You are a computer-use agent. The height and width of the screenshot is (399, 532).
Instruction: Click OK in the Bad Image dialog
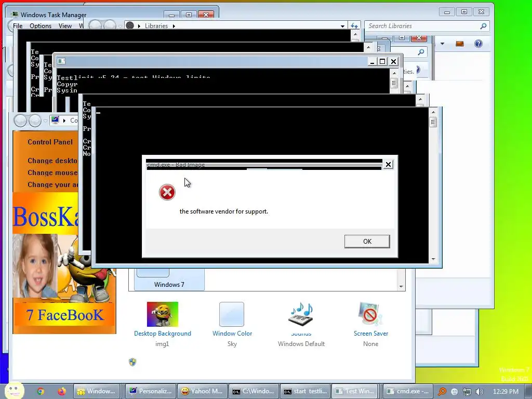(367, 241)
